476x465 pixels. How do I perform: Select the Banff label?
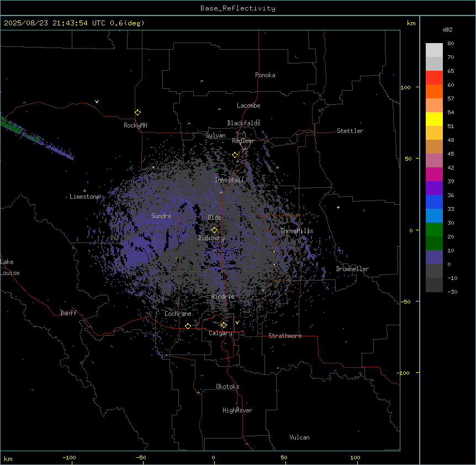tap(68, 313)
